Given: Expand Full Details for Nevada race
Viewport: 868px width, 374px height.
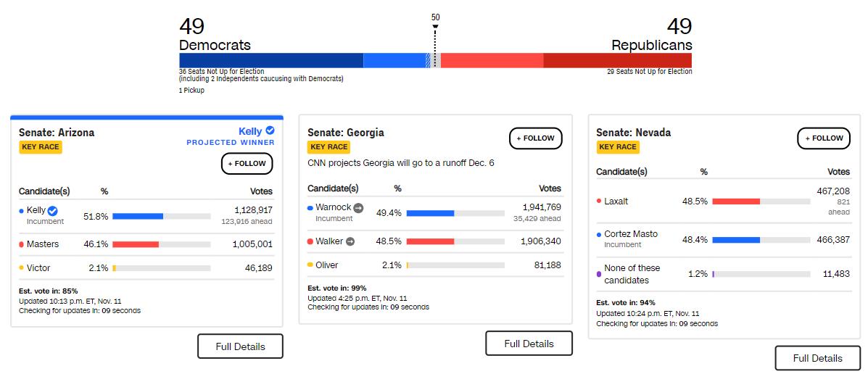Looking at the screenshot, I should pos(817,358).
